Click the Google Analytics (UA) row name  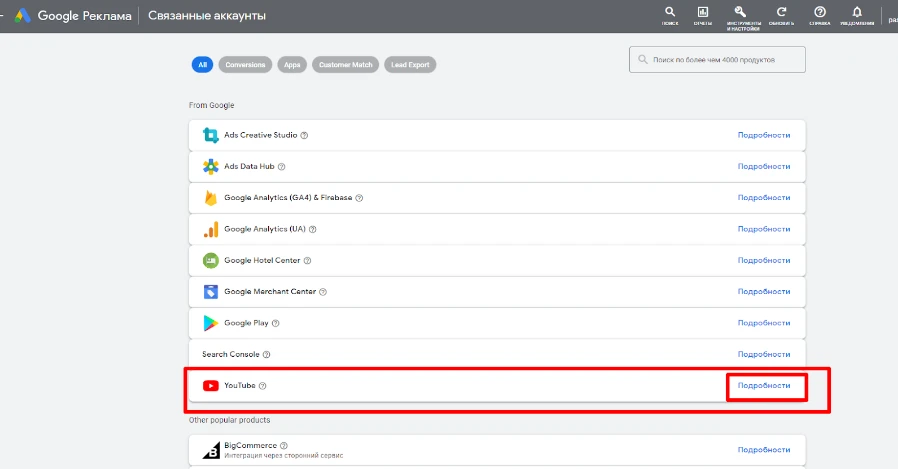(265, 229)
